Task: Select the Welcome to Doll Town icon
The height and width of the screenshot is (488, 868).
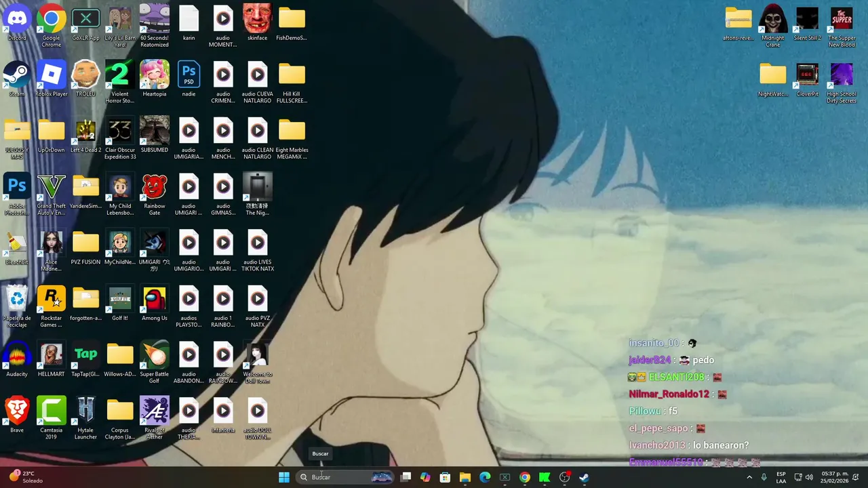Action: [257, 363]
